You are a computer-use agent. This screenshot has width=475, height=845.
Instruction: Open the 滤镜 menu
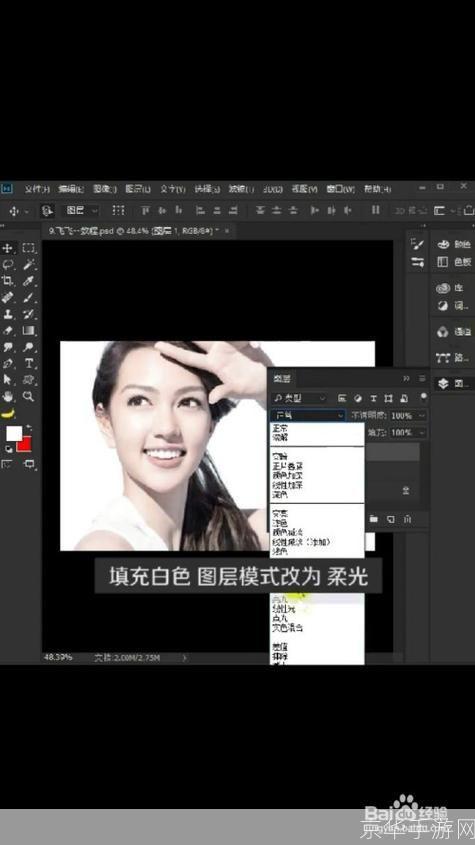241,189
